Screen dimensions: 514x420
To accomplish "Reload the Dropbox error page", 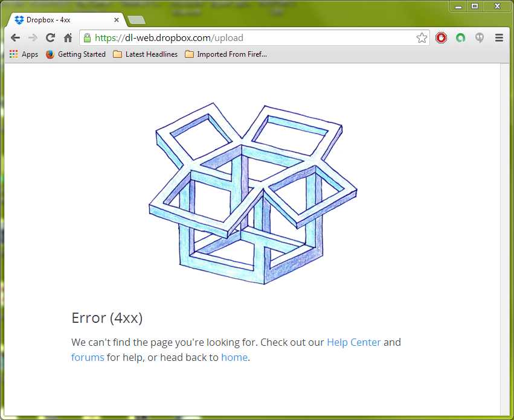I will coord(50,37).
